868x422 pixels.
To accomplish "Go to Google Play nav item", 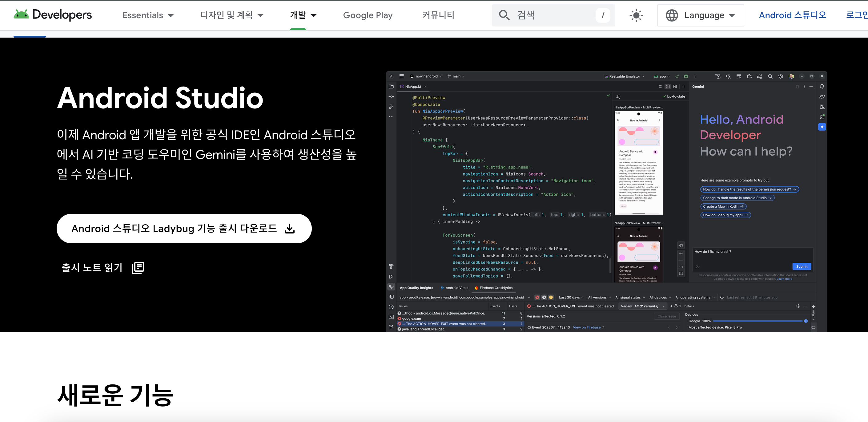I will tap(368, 15).
